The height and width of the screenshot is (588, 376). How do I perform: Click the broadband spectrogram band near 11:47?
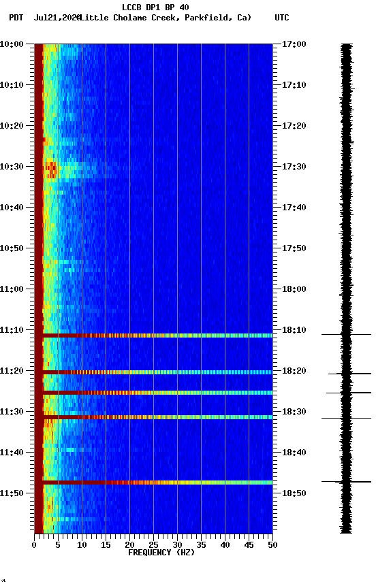click(153, 483)
